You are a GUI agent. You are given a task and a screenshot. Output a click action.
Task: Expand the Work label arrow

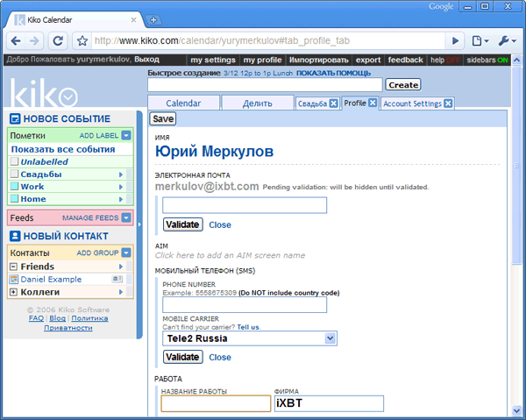121,187
